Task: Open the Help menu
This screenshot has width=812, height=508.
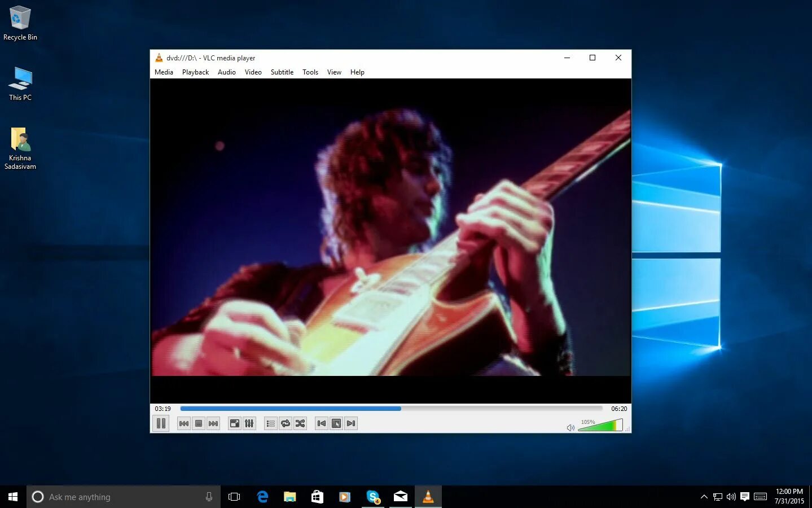Action: click(x=357, y=72)
